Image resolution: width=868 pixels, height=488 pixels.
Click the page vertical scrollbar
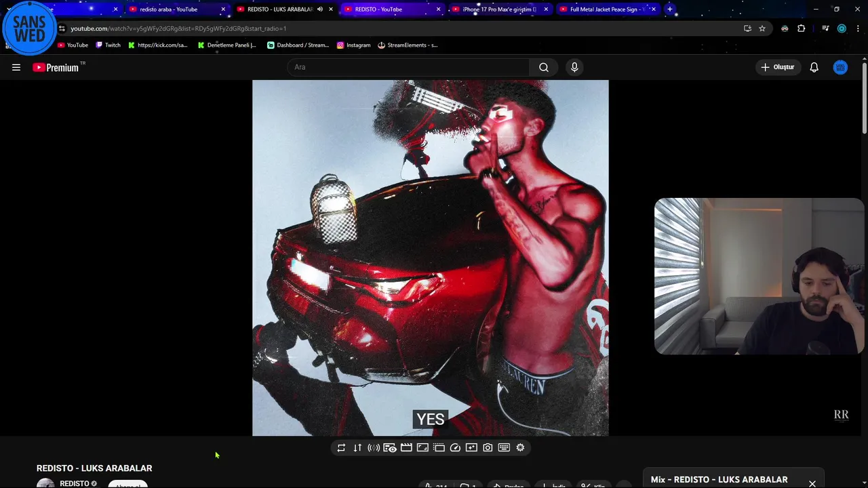(865, 97)
